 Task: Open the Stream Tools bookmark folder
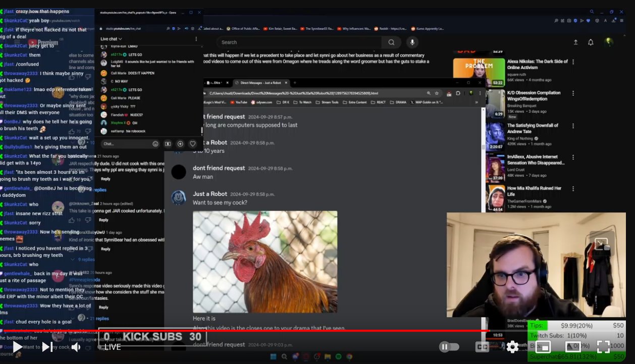coord(327,102)
